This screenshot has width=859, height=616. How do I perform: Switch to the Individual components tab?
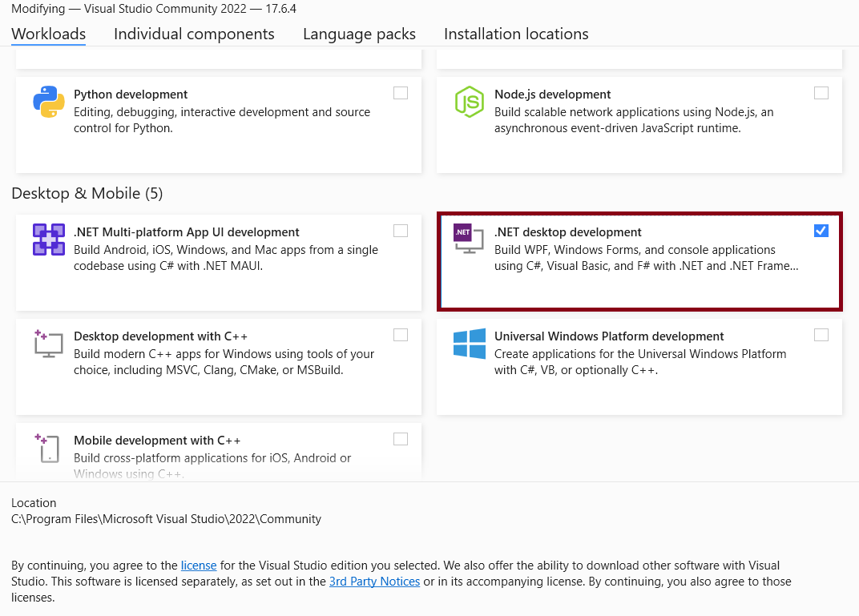194,34
